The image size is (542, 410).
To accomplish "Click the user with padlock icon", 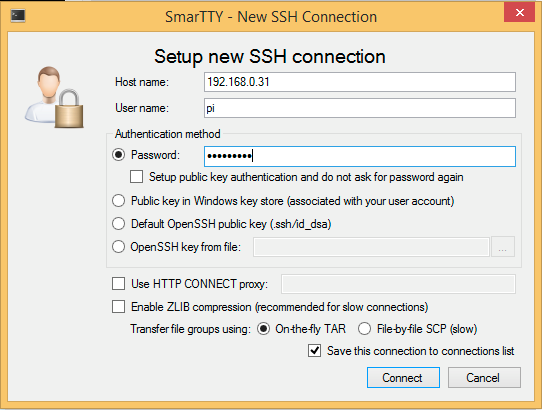I will tap(54, 97).
